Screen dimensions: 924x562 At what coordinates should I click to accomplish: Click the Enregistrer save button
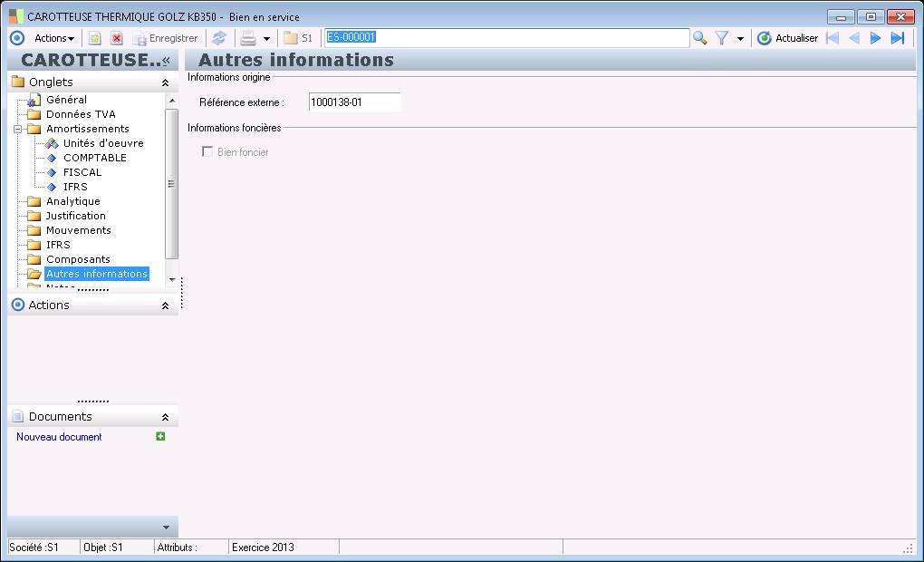coord(165,38)
